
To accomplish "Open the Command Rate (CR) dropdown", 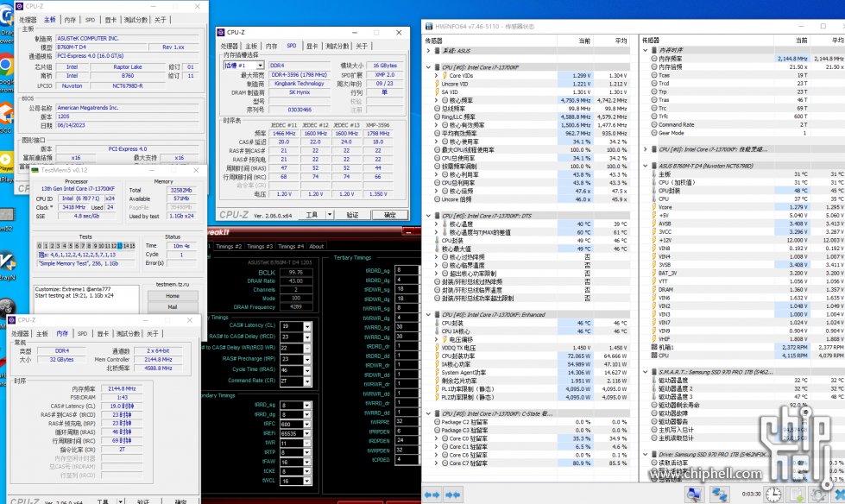I will tap(307, 381).
